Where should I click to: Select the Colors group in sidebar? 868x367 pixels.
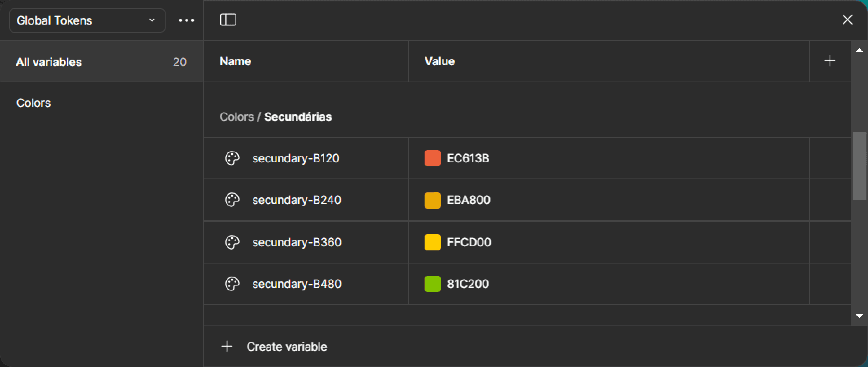(33, 103)
